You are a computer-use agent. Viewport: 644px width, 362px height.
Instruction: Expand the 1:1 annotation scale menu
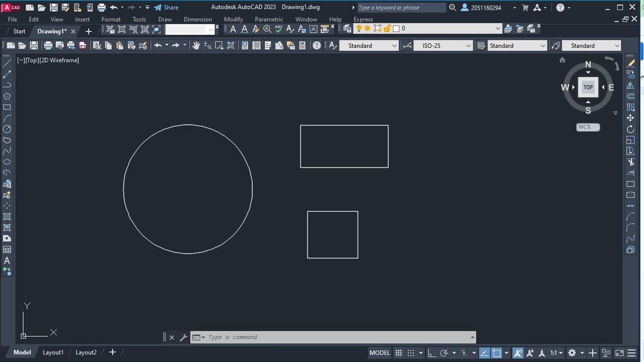pos(557,353)
